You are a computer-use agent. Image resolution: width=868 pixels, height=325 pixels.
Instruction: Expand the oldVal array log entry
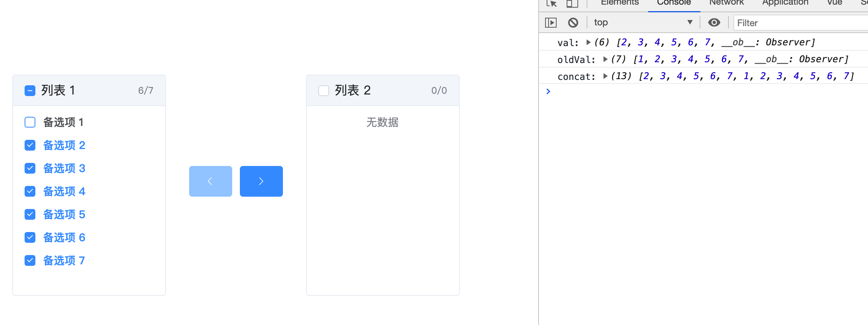click(x=605, y=59)
